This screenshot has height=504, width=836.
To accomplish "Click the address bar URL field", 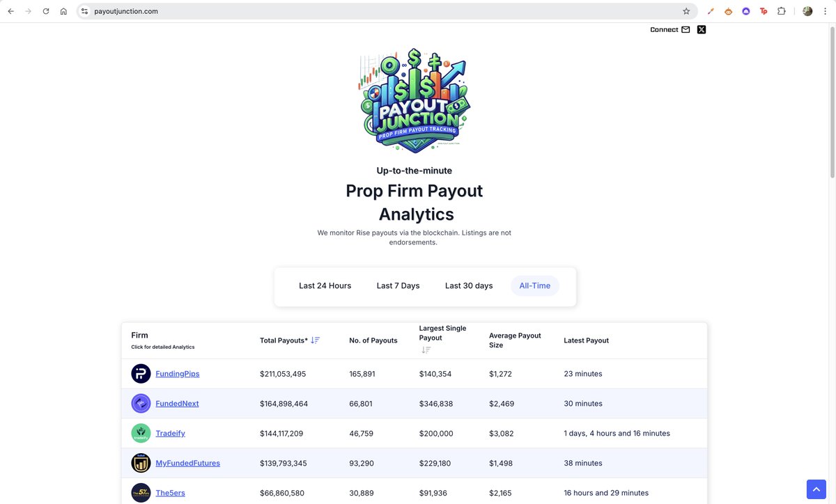I will point(387,11).
